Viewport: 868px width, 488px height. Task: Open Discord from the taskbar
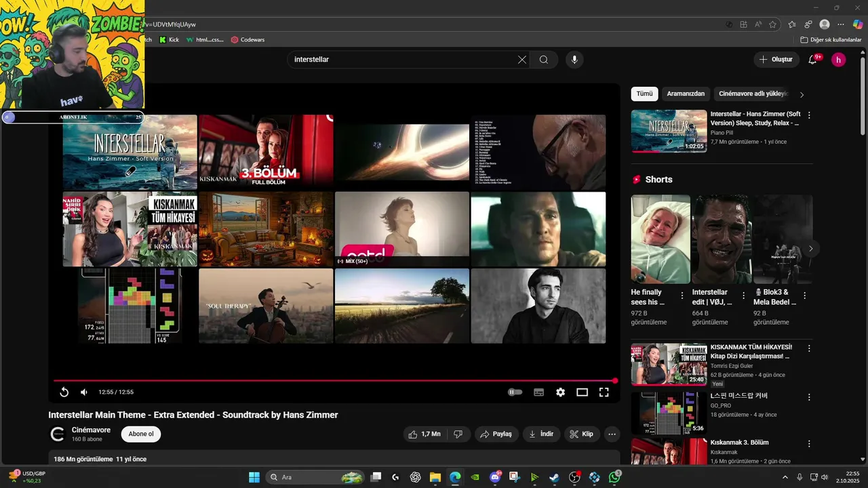coord(494,477)
